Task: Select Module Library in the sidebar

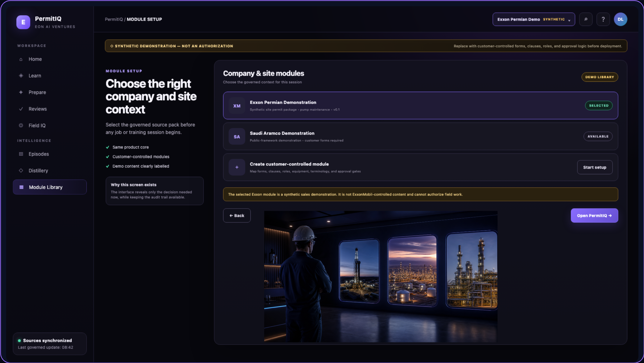Action: [x=50, y=187]
